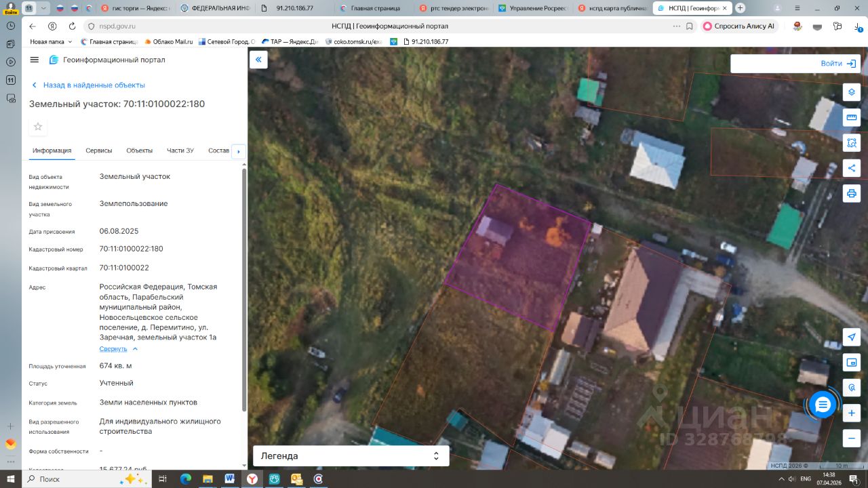Zoom out on the map
The image size is (868, 488).
tap(852, 439)
